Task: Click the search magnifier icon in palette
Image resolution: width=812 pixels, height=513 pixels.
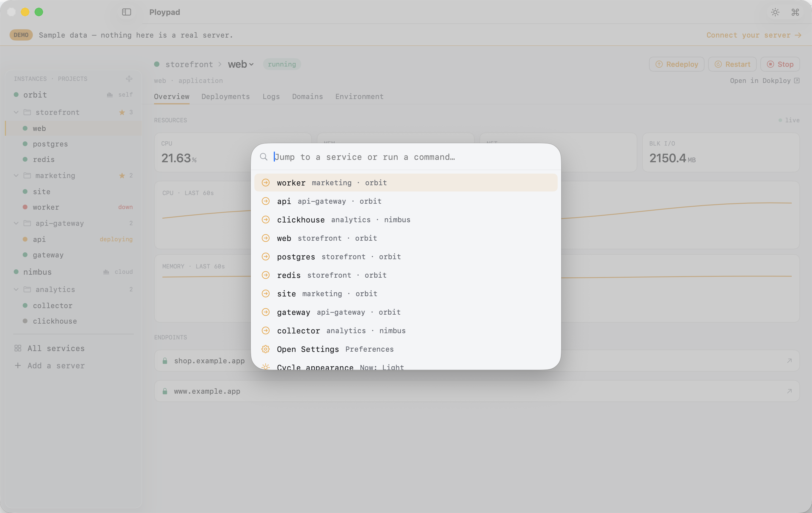Action: 264,157
